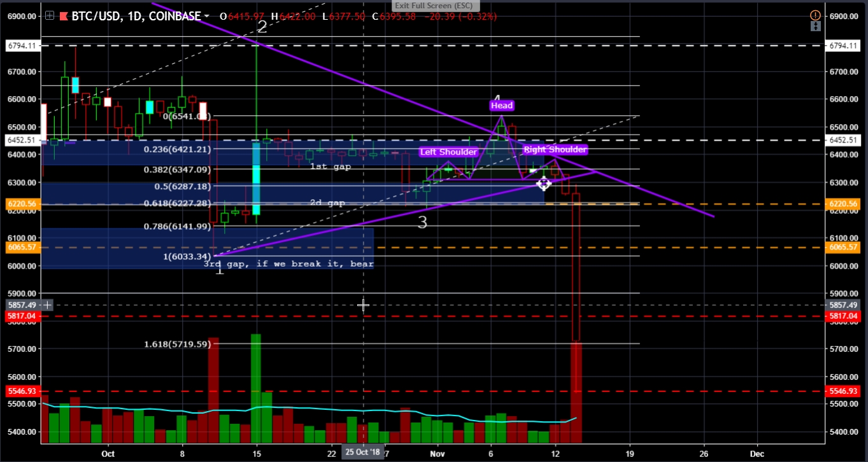Screen dimensions: 868x462
Task: Click the Close value 6395.58 in legend
Action: tap(398, 16)
